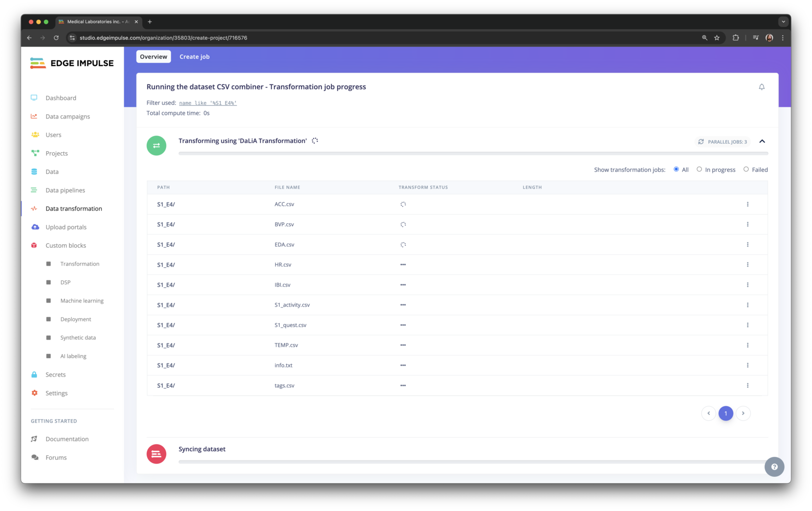The width and height of the screenshot is (812, 511).
Task: Click the Documentation rocket icon
Action: pos(34,439)
